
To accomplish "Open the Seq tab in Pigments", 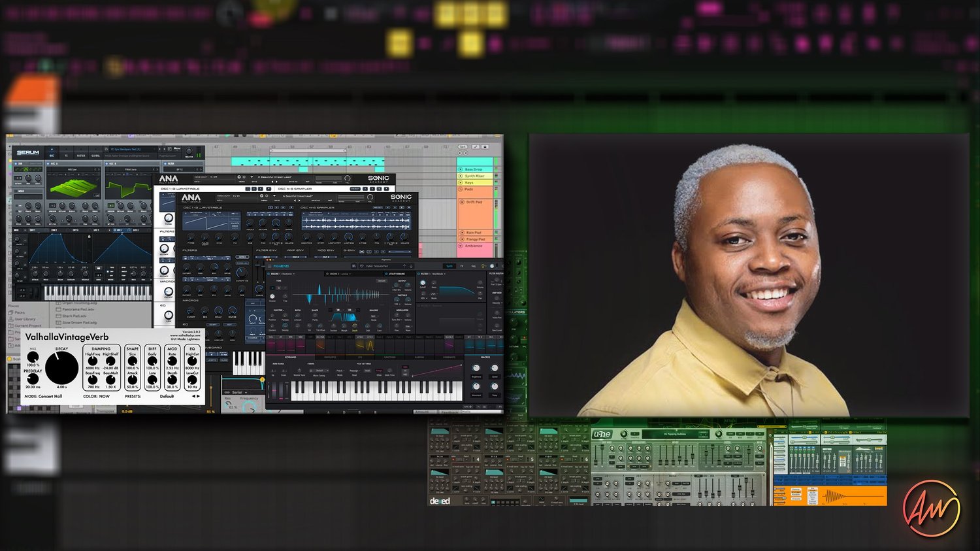I will 474,266.
